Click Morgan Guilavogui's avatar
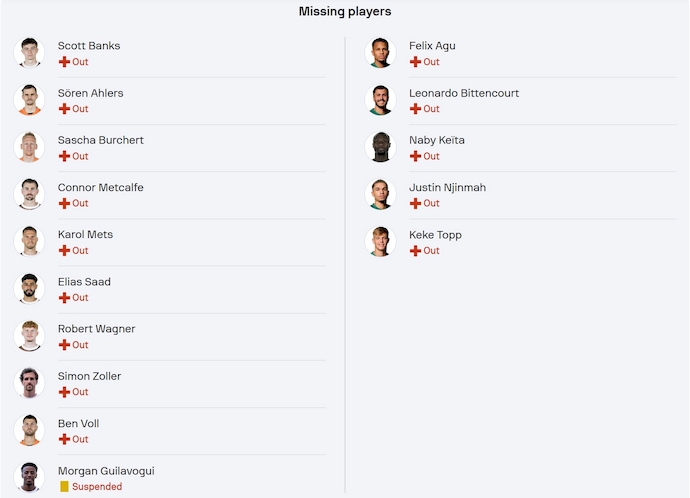Image resolution: width=690 pixels, height=498 pixels. point(29,478)
